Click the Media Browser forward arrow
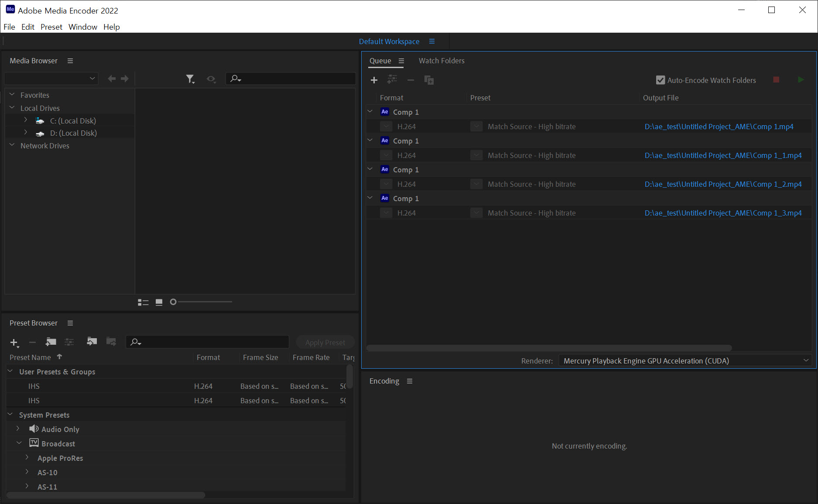 (125, 79)
